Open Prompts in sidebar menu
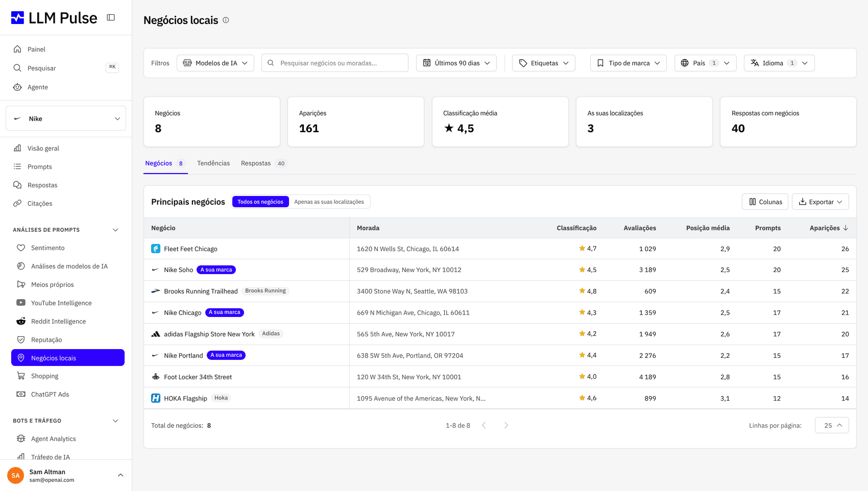868x491 pixels. point(40,166)
